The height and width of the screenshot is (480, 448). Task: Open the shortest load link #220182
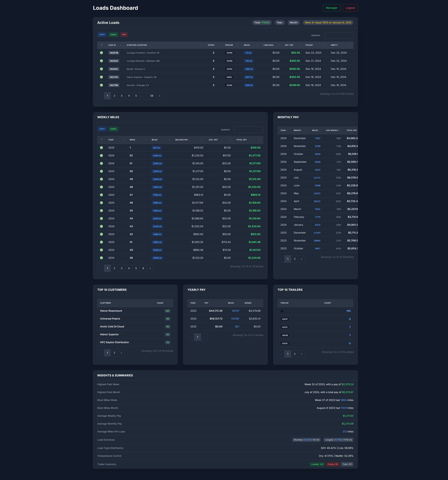tap(307, 440)
